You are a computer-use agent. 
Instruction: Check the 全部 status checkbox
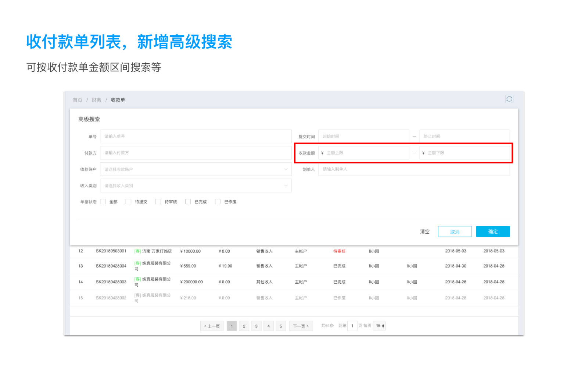tap(103, 202)
